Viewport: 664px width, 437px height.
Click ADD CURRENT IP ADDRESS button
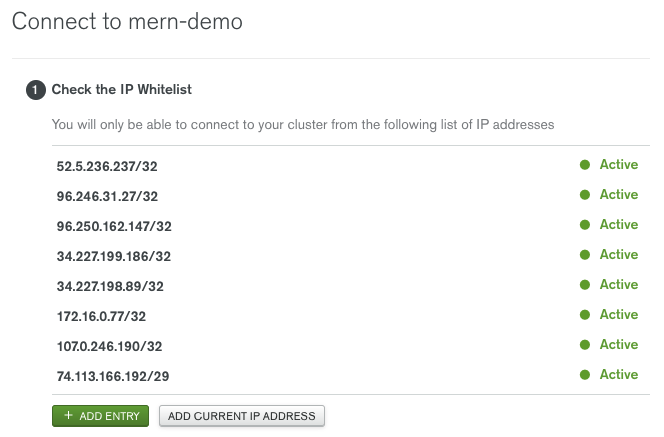[x=242, y=416]
